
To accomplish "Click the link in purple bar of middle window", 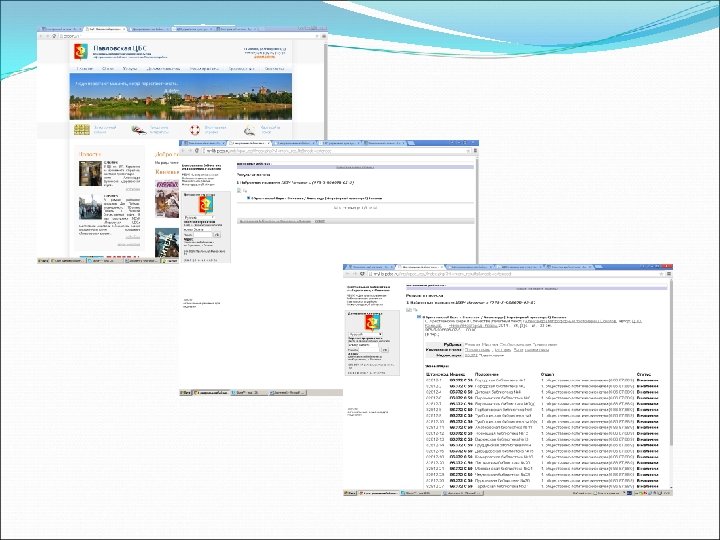I will (355, 168).
